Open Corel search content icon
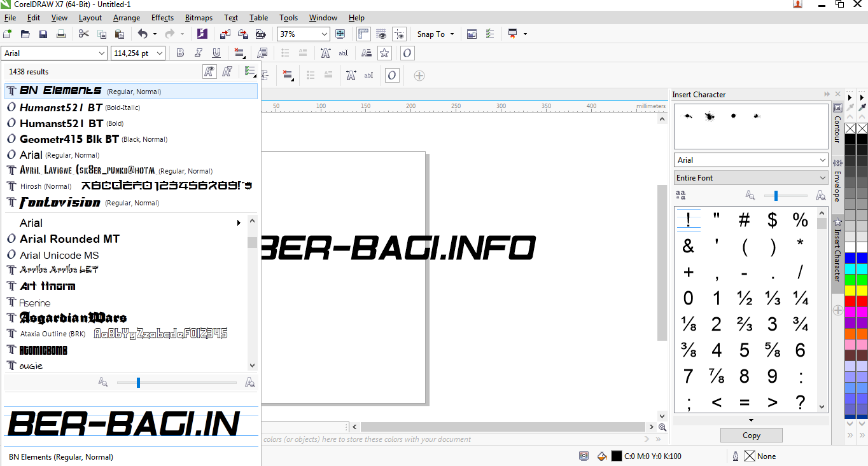Viewport: 868px width, 466px height. tap(202, 34)
